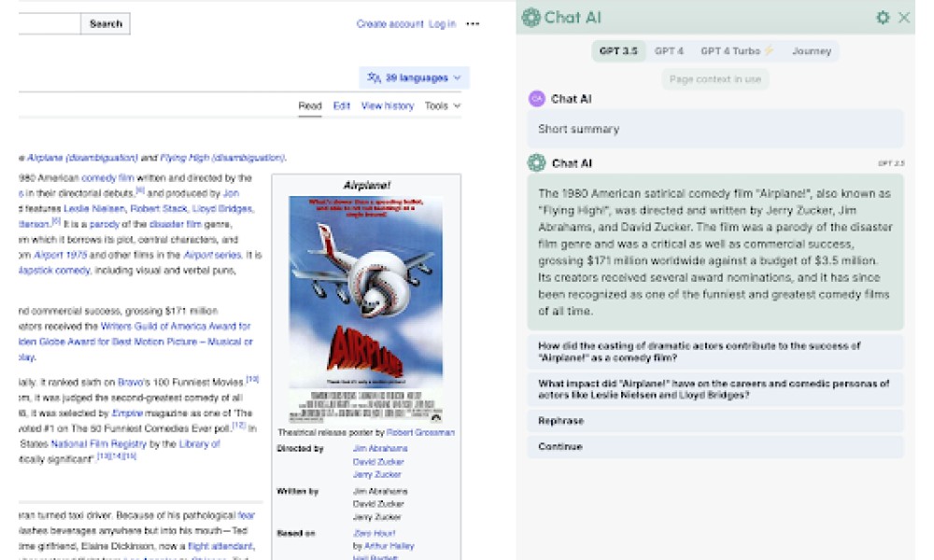The width and height of the screenshot is (934, 560).
Task: Click the Log in link
Action: click(442, 24)
